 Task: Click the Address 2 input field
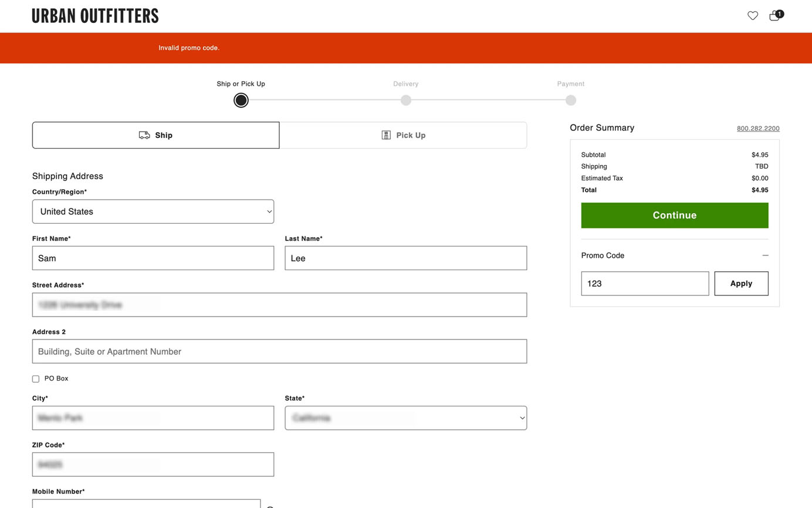[279, 351]
